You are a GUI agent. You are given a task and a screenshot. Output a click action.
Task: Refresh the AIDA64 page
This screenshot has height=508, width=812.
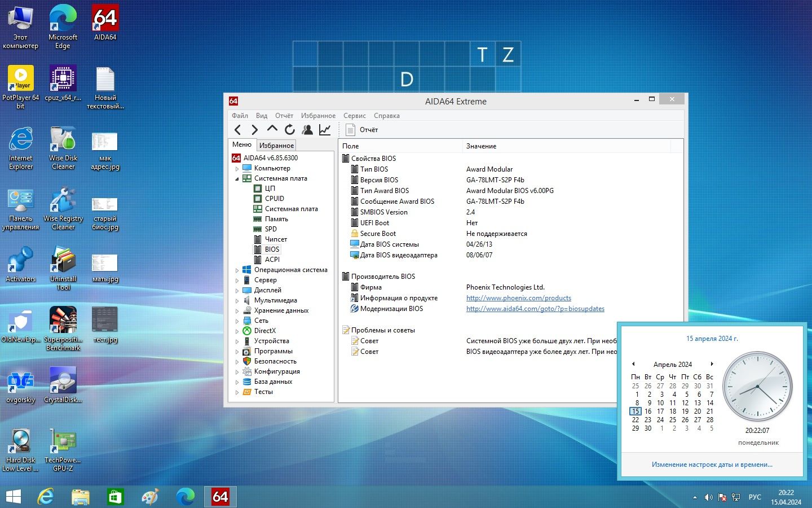290,130
